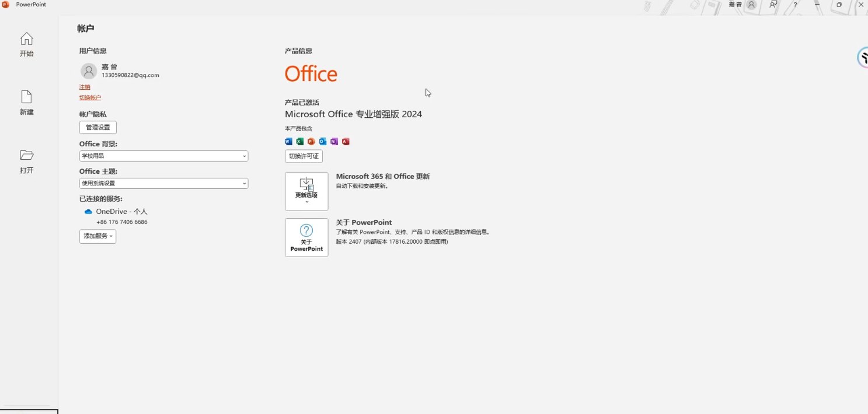
Task: Click the 本产品包含 label
Action: 298,128
